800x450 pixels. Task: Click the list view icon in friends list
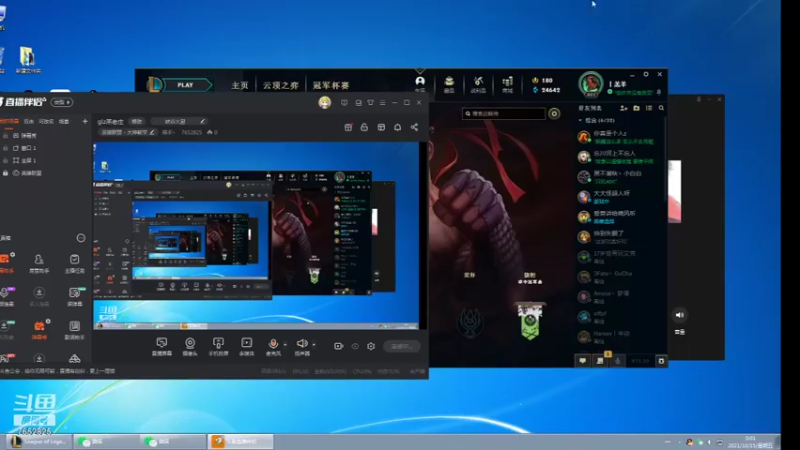pyautogui.click(x=649, y=108)
